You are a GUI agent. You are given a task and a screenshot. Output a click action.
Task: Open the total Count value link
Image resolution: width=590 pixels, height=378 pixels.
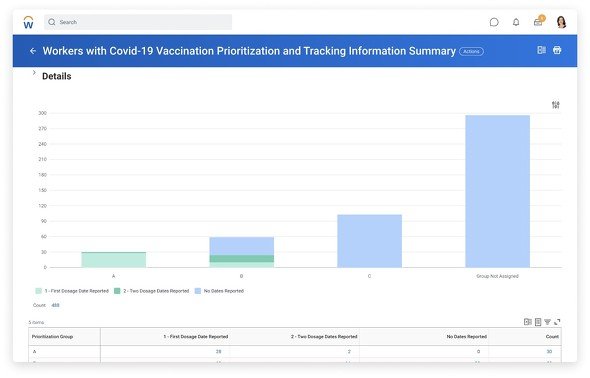point(55,305)
